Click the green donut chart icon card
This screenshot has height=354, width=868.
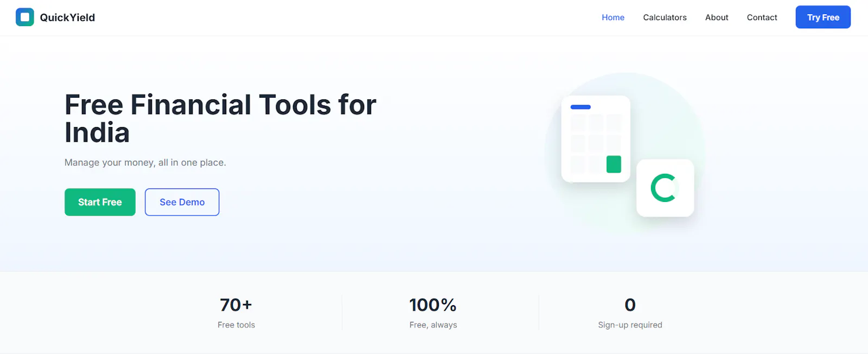(x=665, y=188)
